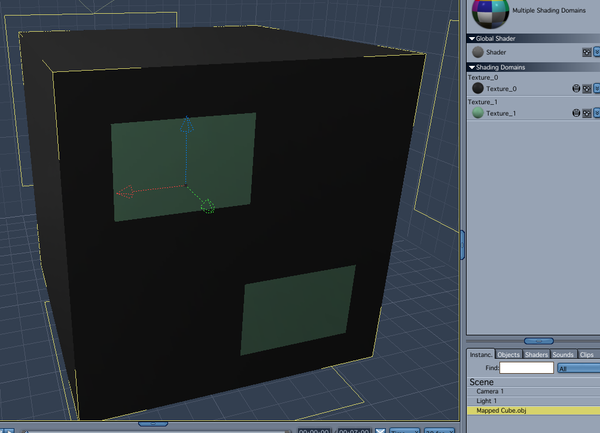Click the paint bucket icon for Texture_1
Screen dimensions: 600x433
[576, 113]
